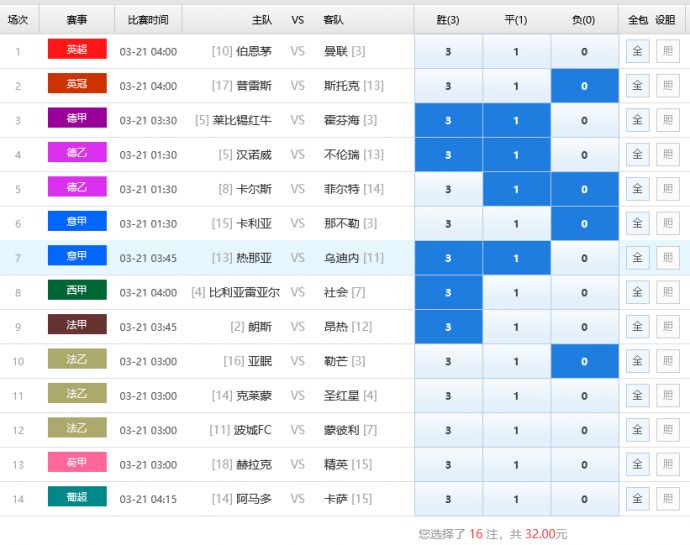
Task: Click the home team name 汉诺威
Action: pyautogui.click(x=252, y=155)
